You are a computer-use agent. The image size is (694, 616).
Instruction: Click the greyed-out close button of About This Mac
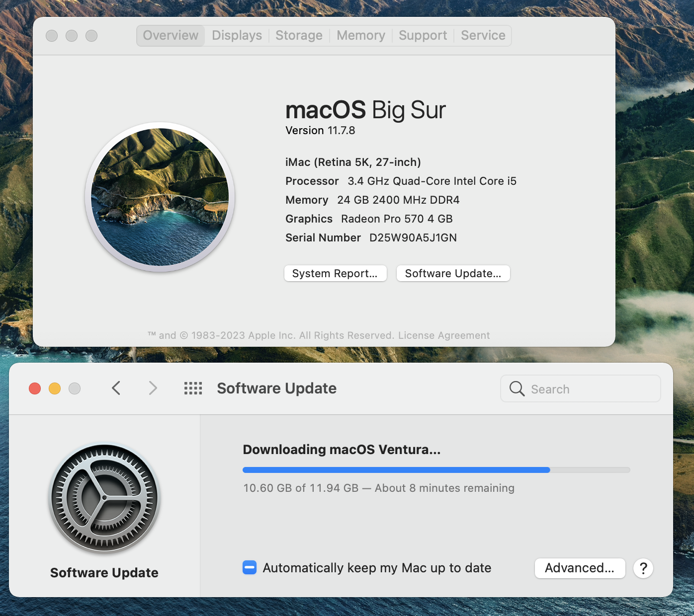click(x=52, y=36)
